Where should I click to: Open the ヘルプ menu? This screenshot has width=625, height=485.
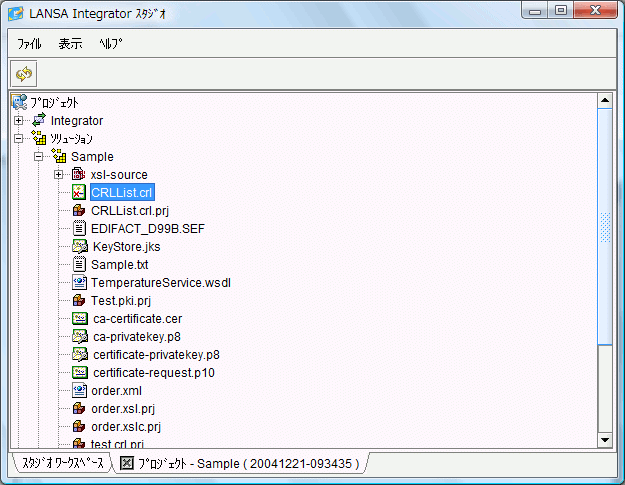[x=110, y=43]
